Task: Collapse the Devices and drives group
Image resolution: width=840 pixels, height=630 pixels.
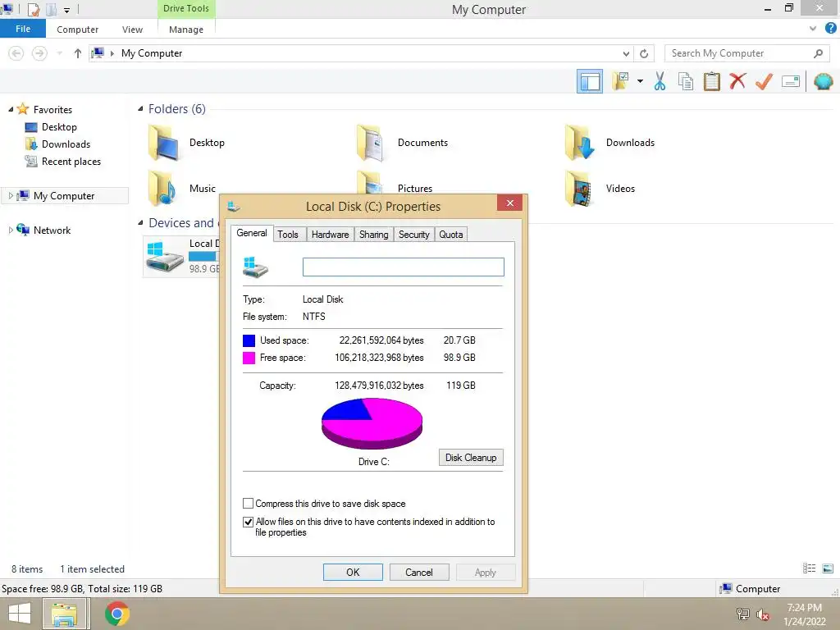Action: (x=140, y=223)
